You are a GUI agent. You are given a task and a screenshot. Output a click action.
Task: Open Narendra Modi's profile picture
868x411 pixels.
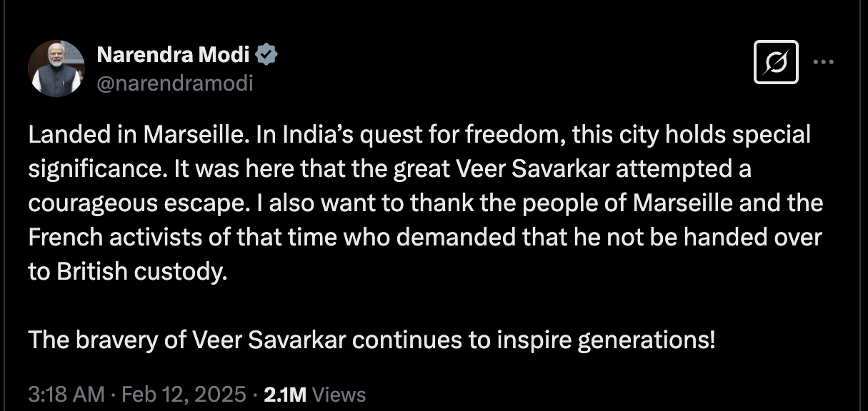click(x=56, y=68)
